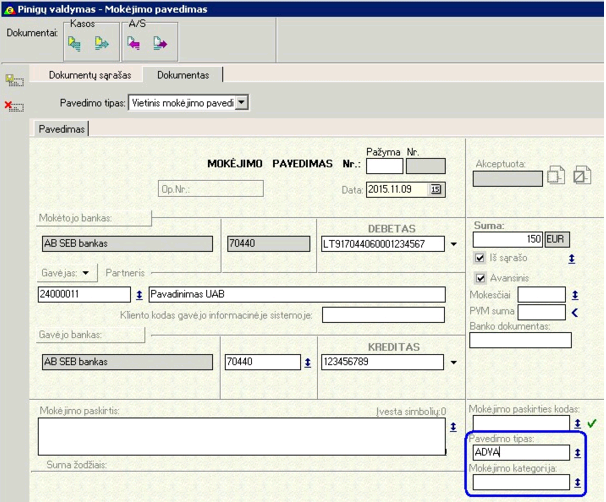Click lookup arrow next to partner code 24000011

click(x=139, y=295)
